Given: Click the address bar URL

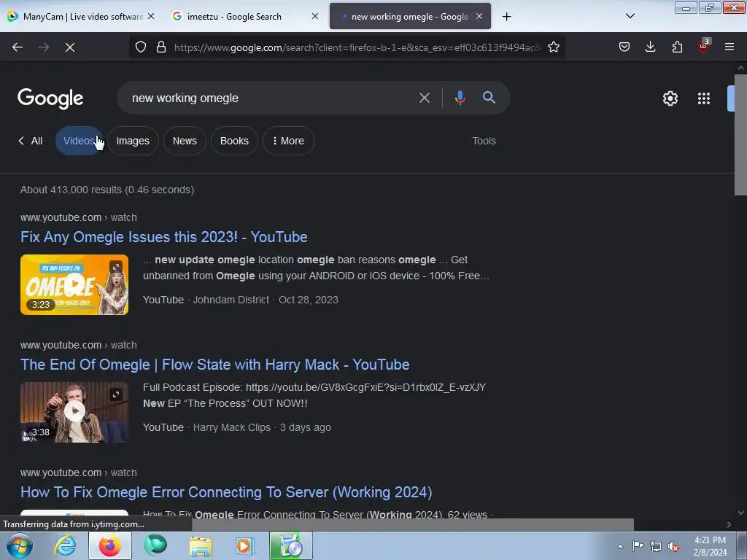Looking at the screenshot, I should 357,47.
